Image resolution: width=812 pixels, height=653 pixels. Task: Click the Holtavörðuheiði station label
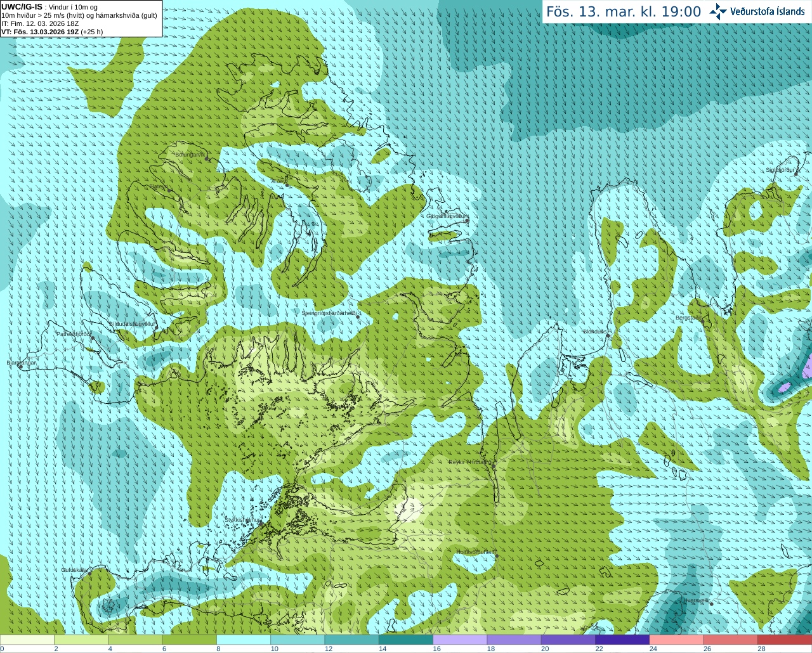(x=476, y=552)
